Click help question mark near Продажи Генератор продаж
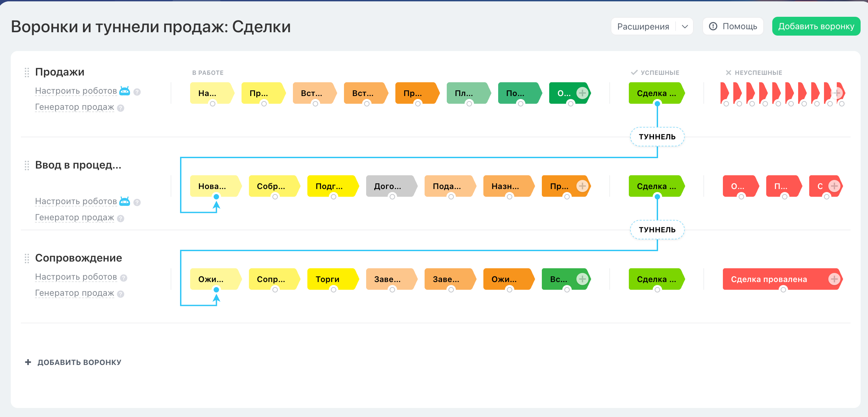868x417 pixels. tap(121, 108)
